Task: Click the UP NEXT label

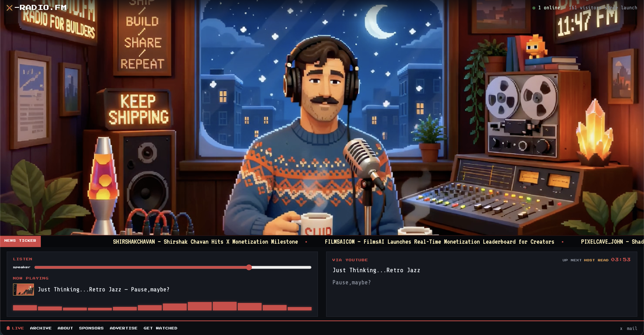Action: coord(572,260)
